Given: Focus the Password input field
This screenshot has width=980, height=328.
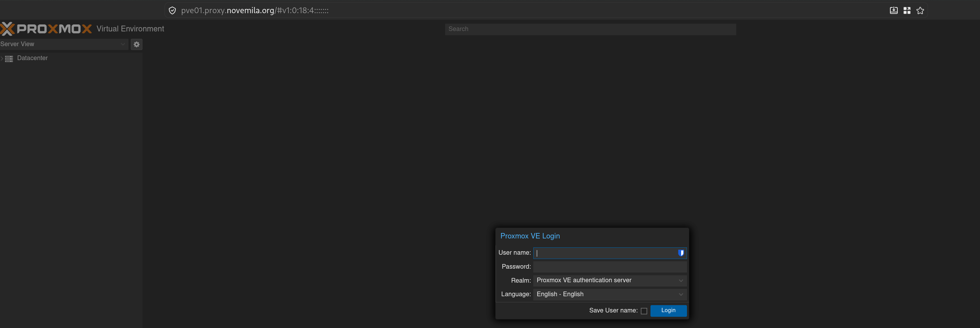Looking at the screenshot, I should pos(610,267).
